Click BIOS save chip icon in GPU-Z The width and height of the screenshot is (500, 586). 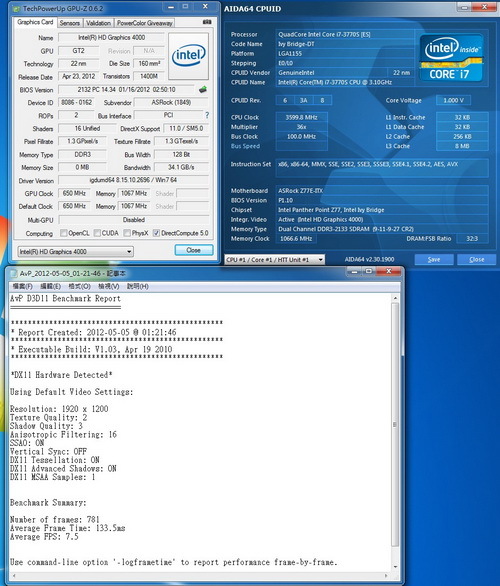(203, 90)
